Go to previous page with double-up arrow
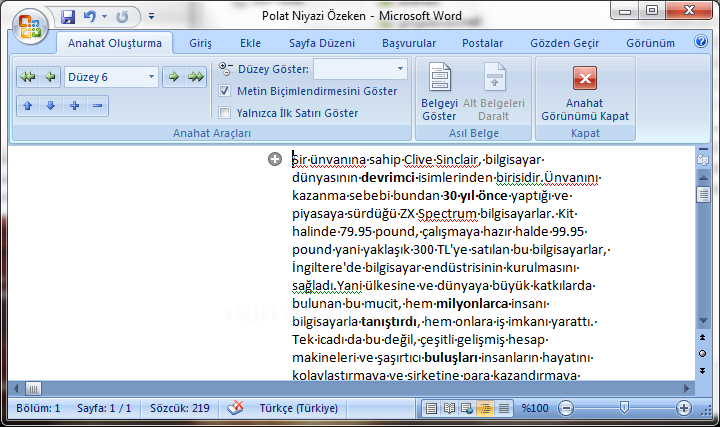This screenshot has width=720, height=427. 703,337
